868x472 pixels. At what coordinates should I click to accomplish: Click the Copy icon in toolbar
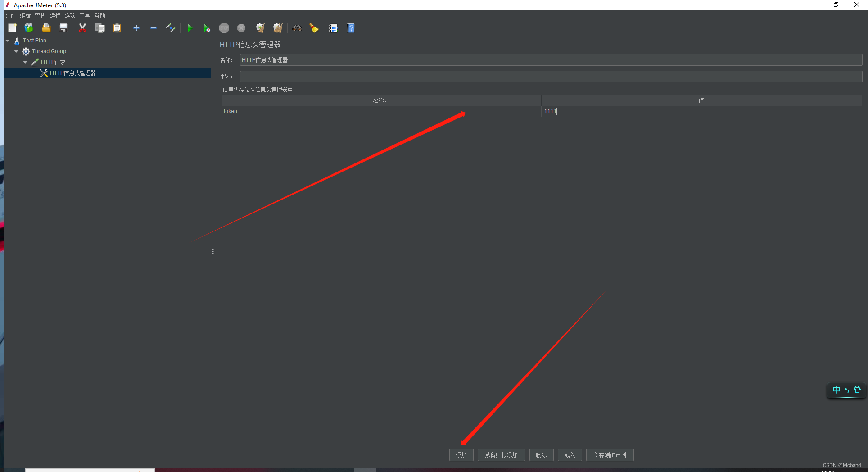(100, 28)
